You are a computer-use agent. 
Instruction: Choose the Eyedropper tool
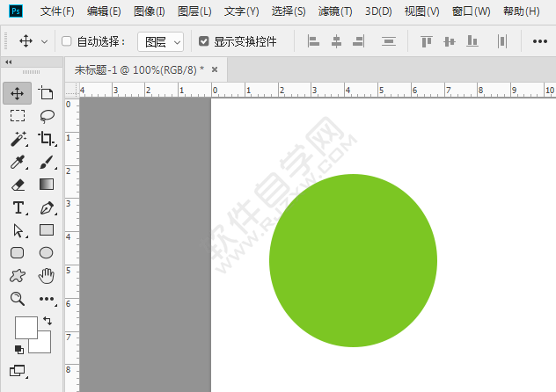click(18, 162)
